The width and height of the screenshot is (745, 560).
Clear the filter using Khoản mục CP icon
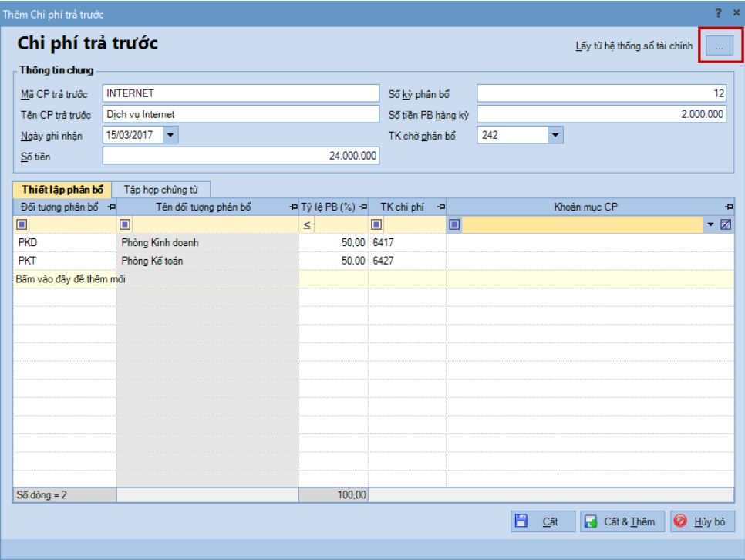click(x=726, y=224)
